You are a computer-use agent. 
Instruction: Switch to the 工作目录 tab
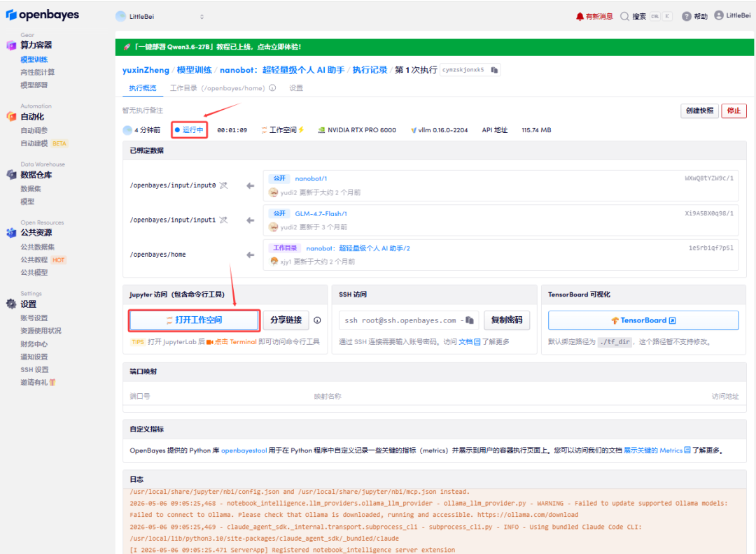coord(218,88)
